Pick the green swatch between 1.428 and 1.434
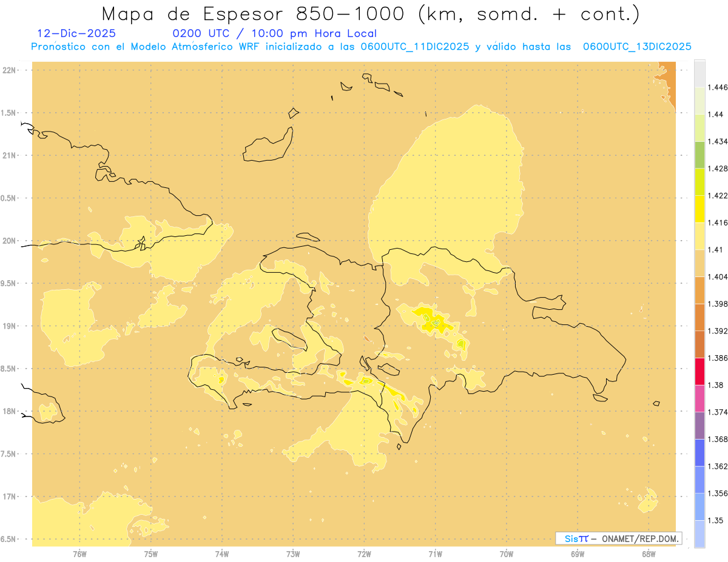This screenshot has width=728, height=562. click(699, 155)
